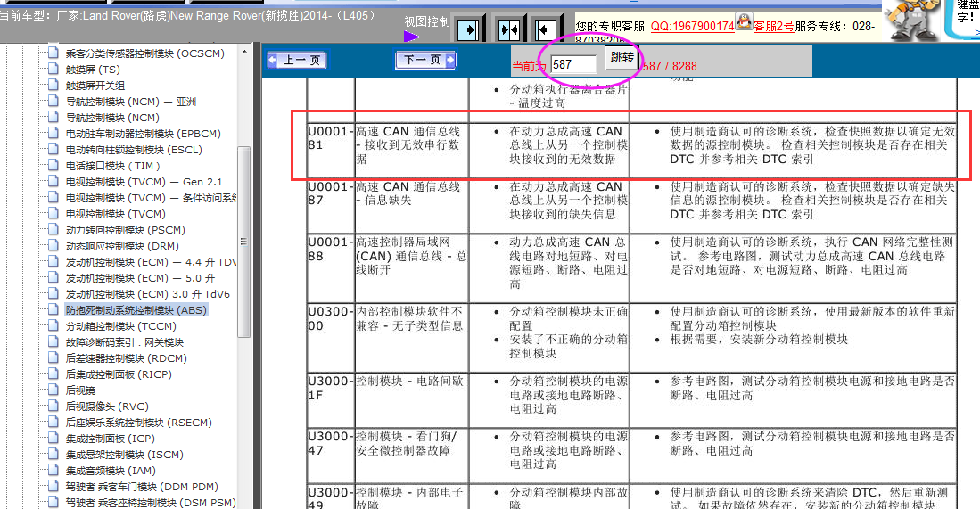This screenshot has height=509, width=980.
Task: Select 导航控制模块 (NCM) — 亚洲
Action: (x=130, y=102)
